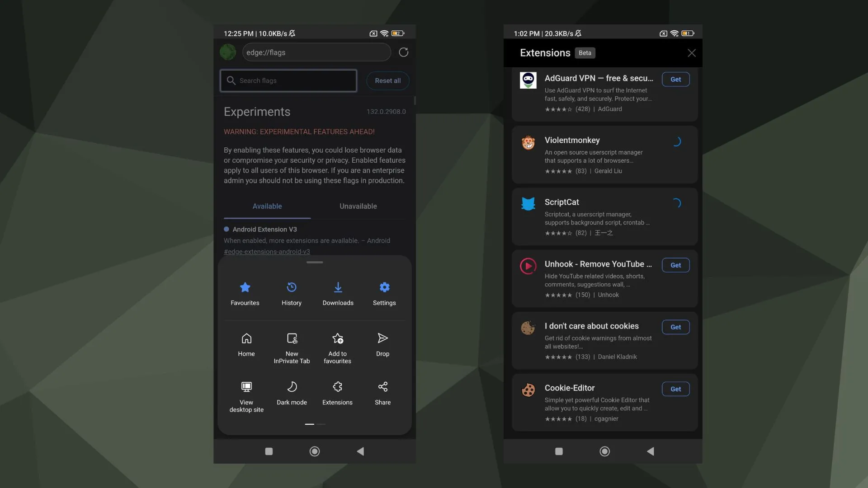Click Search flags input field
The height and width of the screenshot is (488, 868).
tap(288, 80)
